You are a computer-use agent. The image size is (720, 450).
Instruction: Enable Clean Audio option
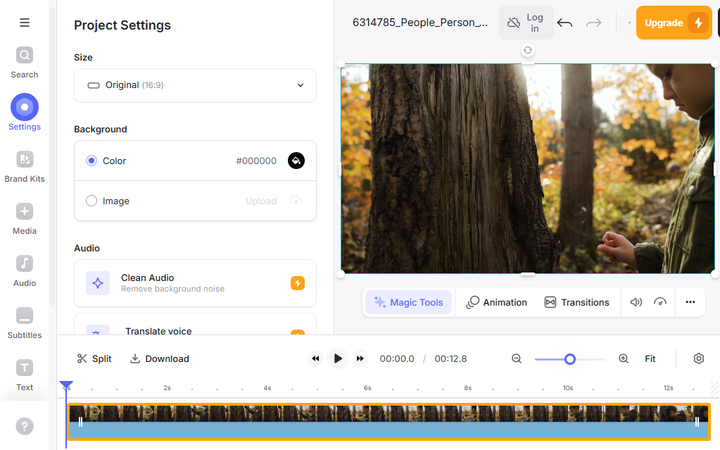click(297, 283)
